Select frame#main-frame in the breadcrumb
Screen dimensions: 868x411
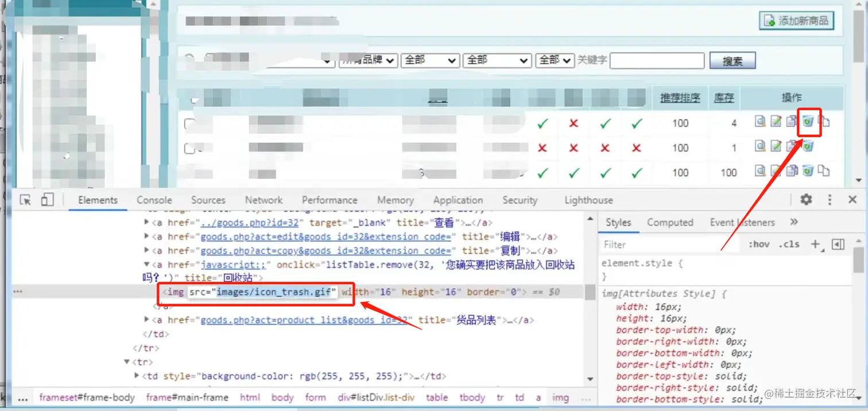(187, 397)
